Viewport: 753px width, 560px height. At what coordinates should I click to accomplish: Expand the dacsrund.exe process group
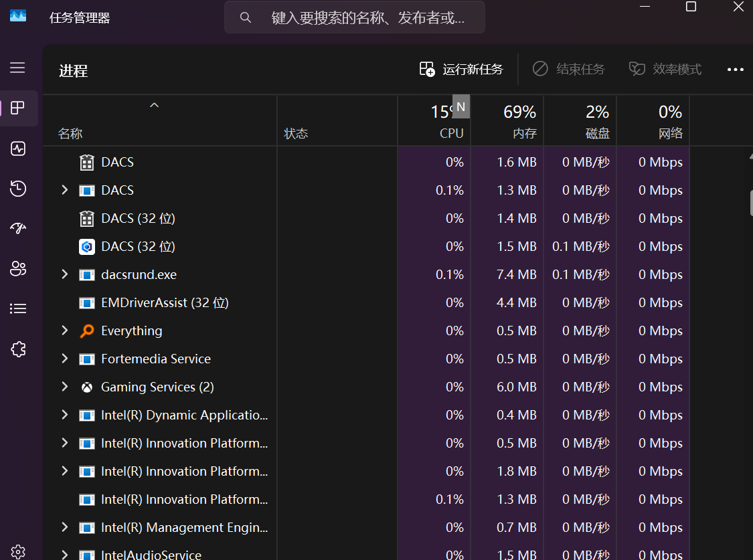point(64,274)
